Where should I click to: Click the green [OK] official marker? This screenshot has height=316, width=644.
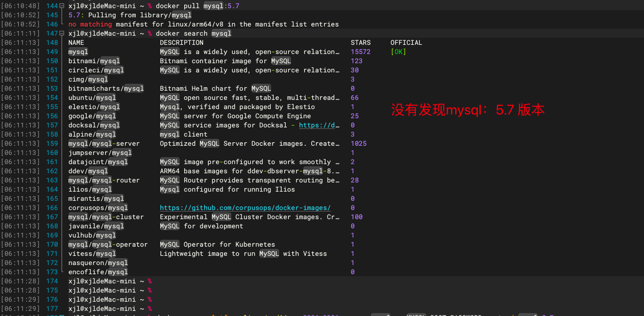(x=398, y=52)
